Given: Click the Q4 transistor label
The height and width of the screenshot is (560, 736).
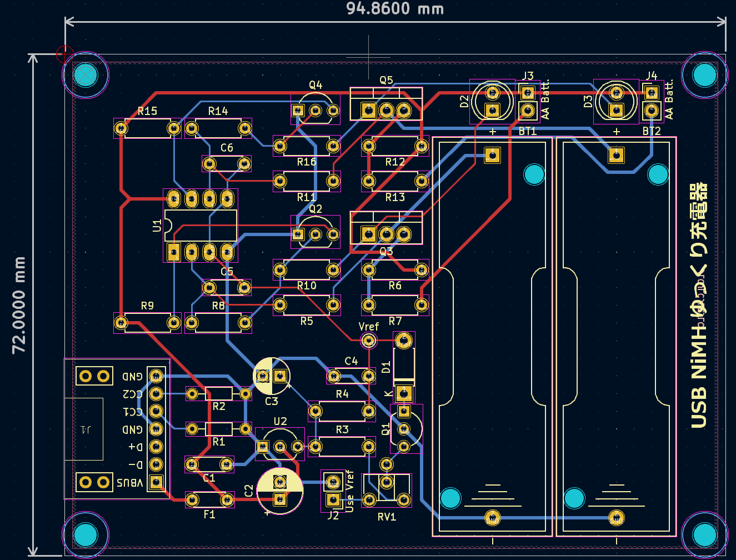Looking at the screenshot, I should (316, 85).
